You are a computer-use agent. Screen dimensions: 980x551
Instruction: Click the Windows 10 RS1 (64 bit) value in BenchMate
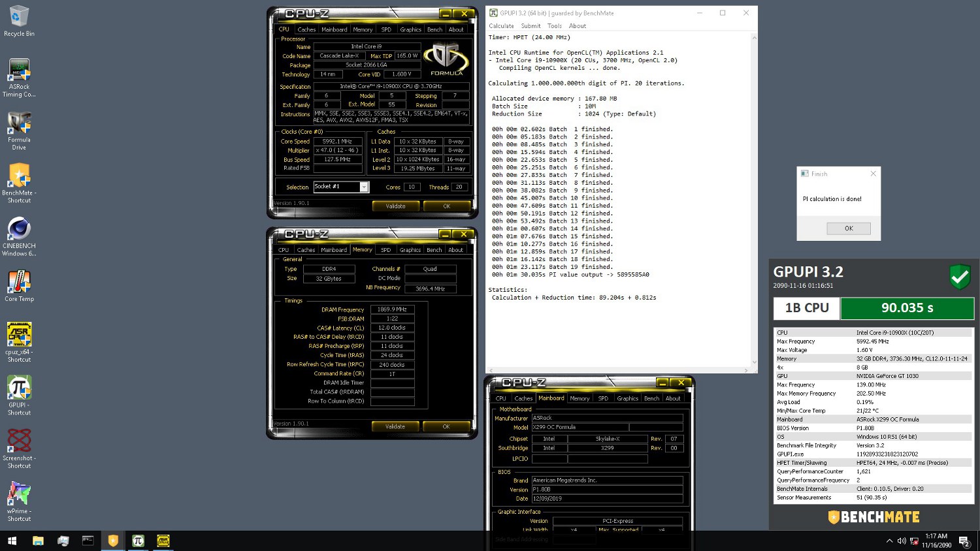pos(887,437)
